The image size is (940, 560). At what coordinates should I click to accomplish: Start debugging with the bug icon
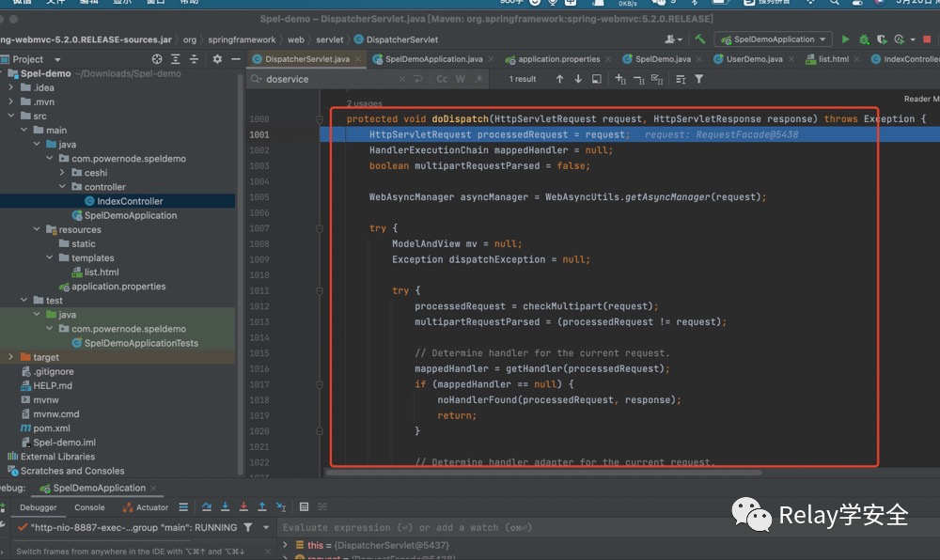coord(864,39)
